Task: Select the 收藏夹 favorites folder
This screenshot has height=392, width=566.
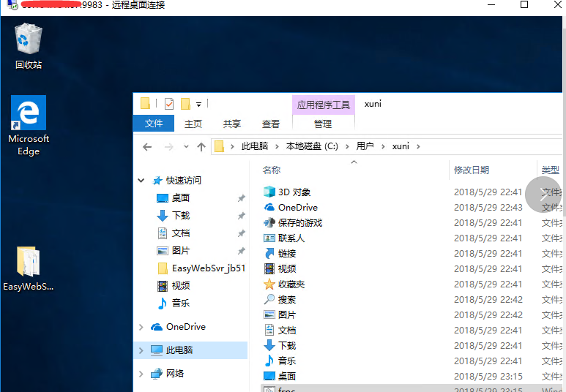Action: click(291, 284)
